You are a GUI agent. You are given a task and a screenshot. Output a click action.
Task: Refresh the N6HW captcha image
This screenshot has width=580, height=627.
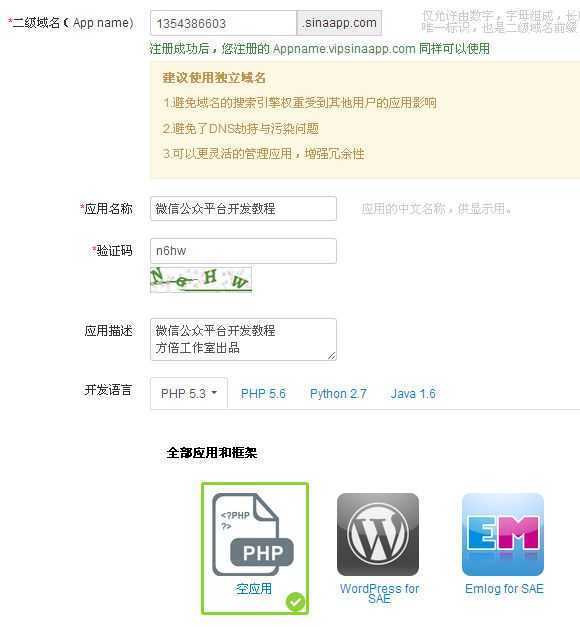[201, 280]
